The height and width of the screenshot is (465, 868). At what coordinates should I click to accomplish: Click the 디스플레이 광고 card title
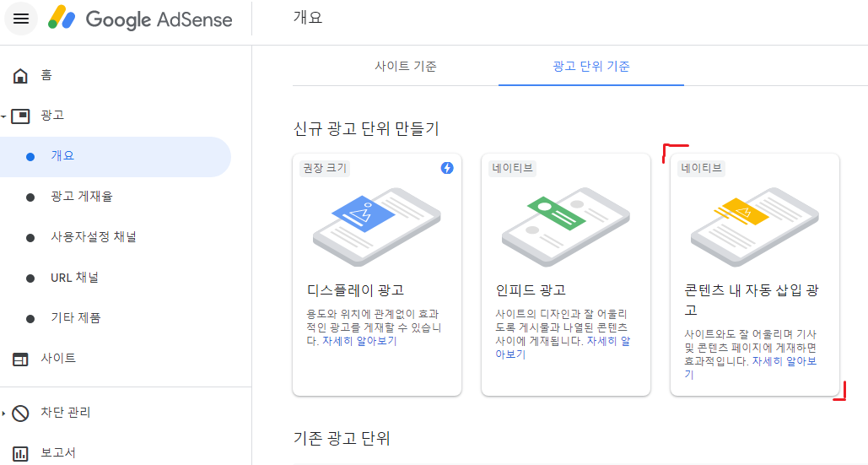[356, 290]
